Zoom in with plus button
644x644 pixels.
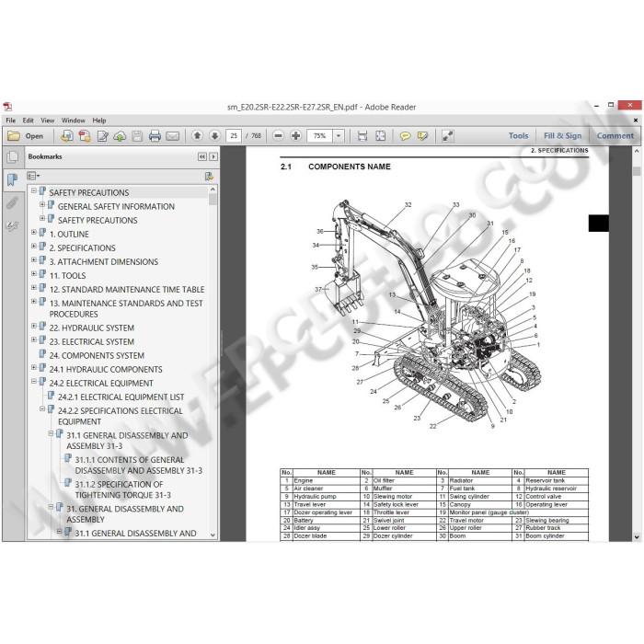pos(295,135)
